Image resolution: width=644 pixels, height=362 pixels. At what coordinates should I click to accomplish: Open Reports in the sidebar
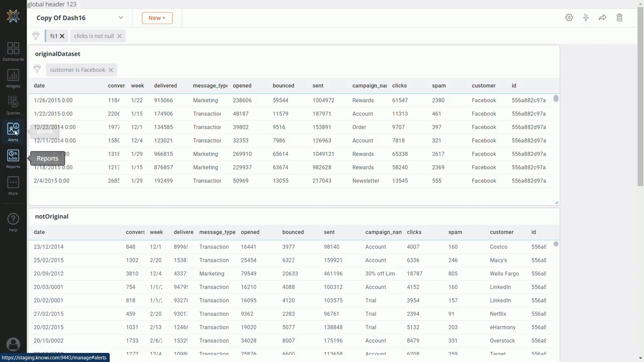13,159
